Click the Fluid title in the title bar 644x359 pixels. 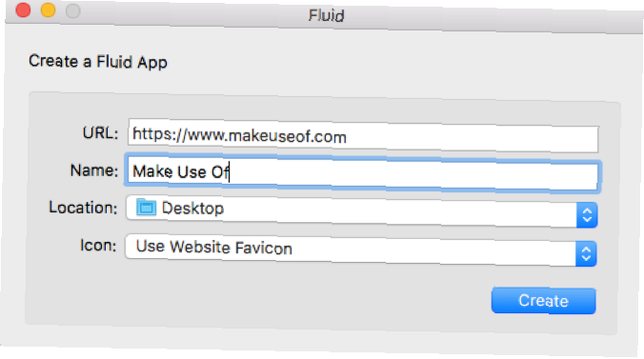coord(327,15)
